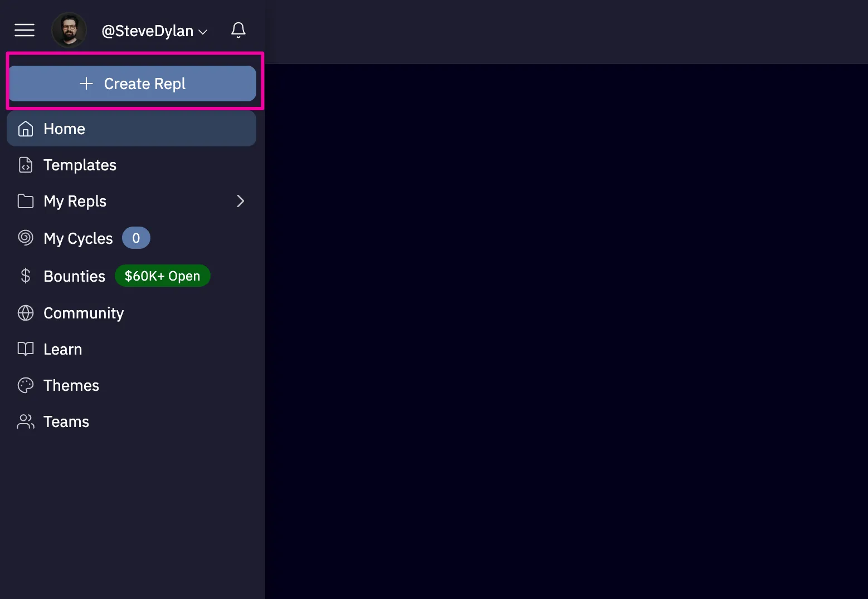Image resolution: width=868 pixels, height=599 pixels.
Task: Click the Bounties dollar sign icon
Action: pyautogui.click(x=26, y=276)
